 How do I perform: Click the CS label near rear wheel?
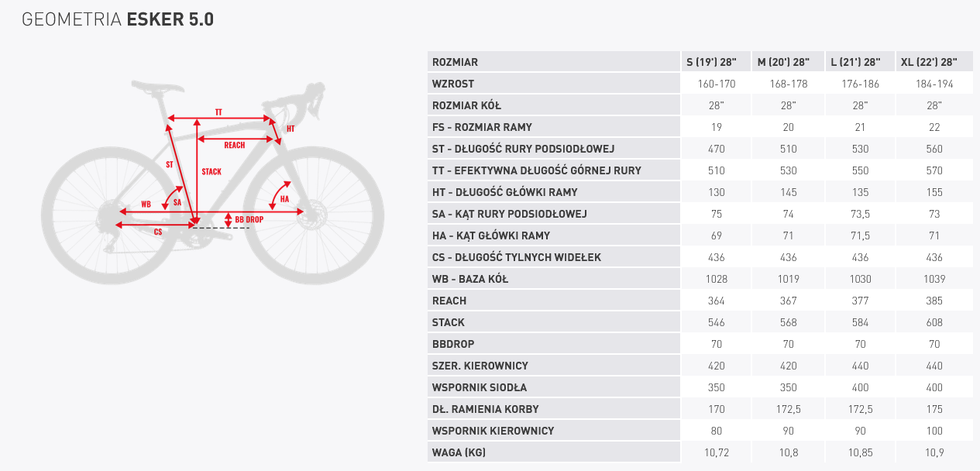pyautogui.click(x=157, y=232)
